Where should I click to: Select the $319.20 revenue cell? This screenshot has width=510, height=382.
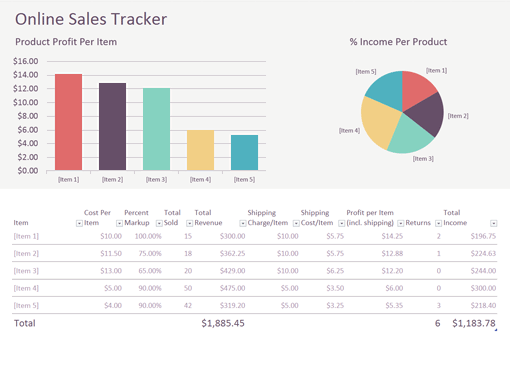pos(232,306)
